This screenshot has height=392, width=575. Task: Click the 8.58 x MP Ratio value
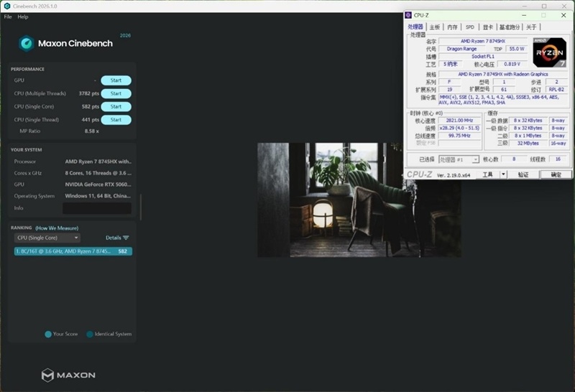[92, 131]
